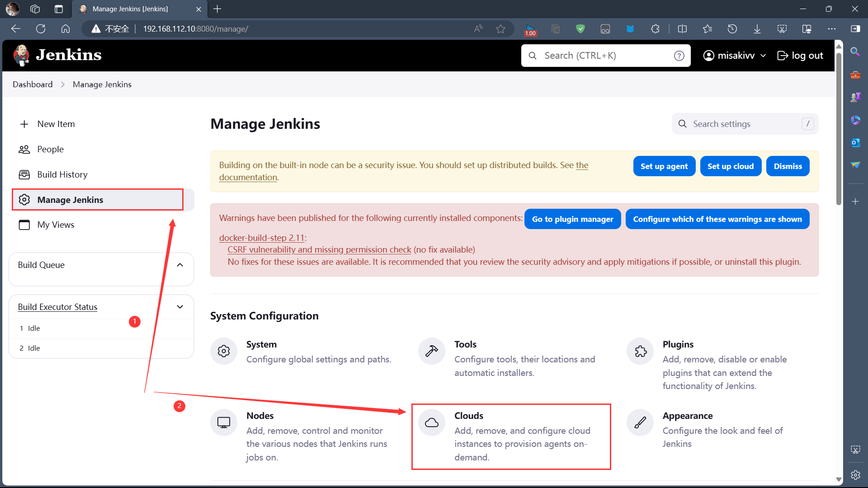
Task: Select Build History in sidebar
Action: 62,174
